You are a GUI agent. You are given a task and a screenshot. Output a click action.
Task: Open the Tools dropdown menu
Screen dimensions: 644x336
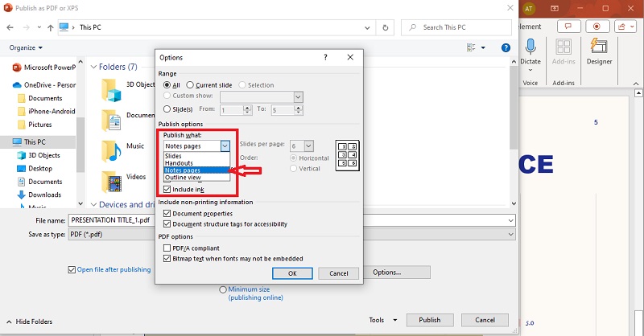tap(383, 320)
